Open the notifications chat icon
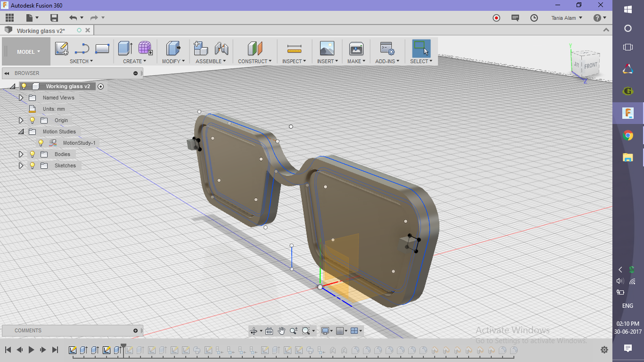This screenshot has height=362, width=644. point(515,18)
